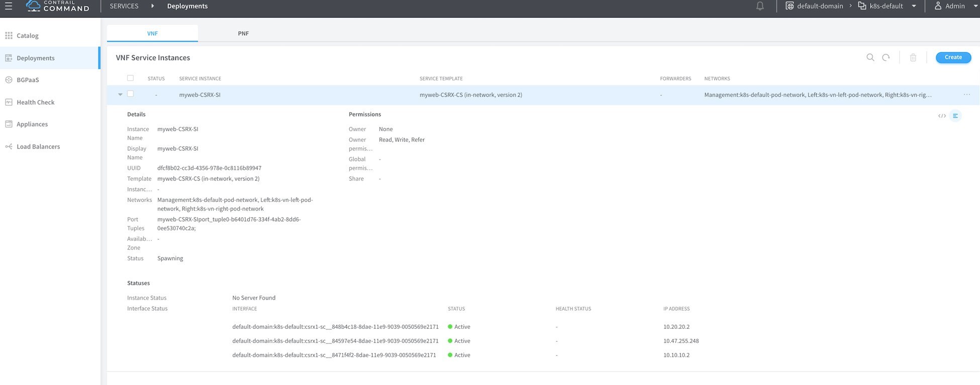The height and width of the screenshot is (385, 980).
Task: Search VNF service instances
Action: [870, 58]
